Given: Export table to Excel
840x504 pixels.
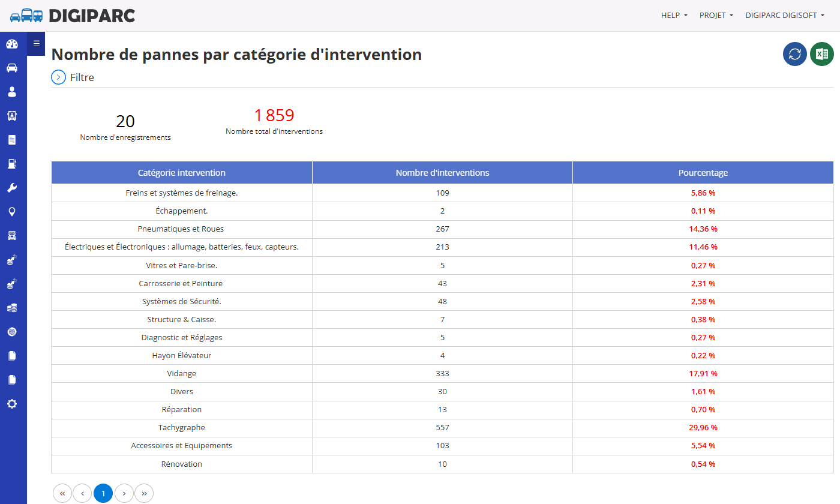Looking at the screenshot, I should pyautogui.click(x=822, y=54).
